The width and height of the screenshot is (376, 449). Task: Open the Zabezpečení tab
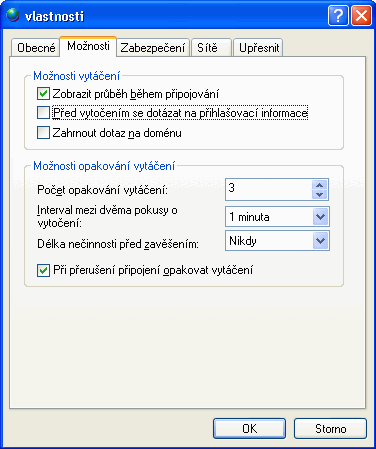coord(153,48)
